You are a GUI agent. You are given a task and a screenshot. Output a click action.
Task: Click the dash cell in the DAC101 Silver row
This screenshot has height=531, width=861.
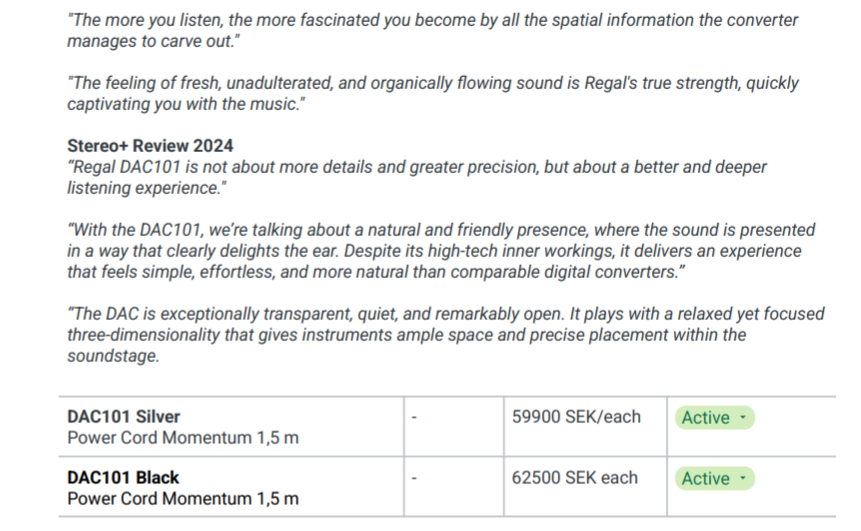click(414, 417)
